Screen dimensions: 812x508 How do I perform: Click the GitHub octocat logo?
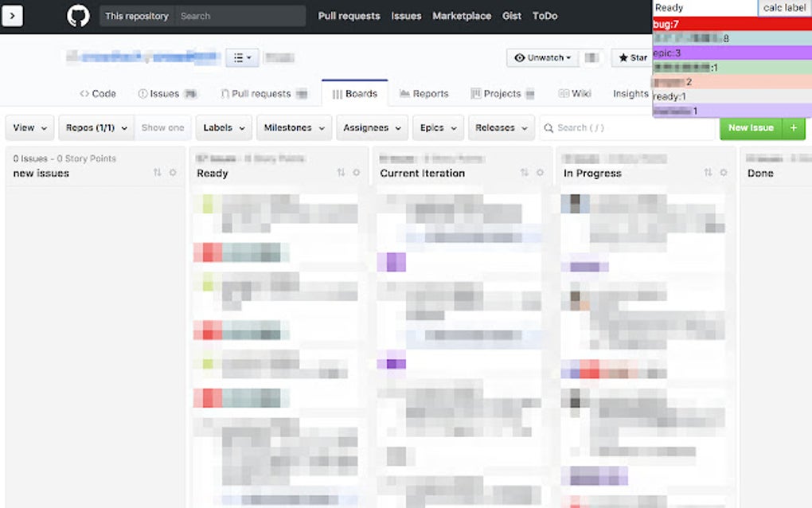(x=77, y=15)
